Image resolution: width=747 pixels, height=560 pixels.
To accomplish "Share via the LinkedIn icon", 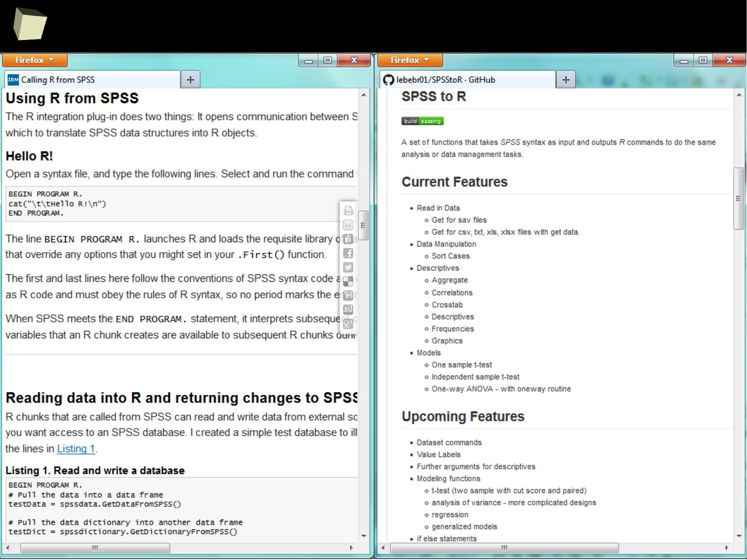I will click(x=348, y=295).
